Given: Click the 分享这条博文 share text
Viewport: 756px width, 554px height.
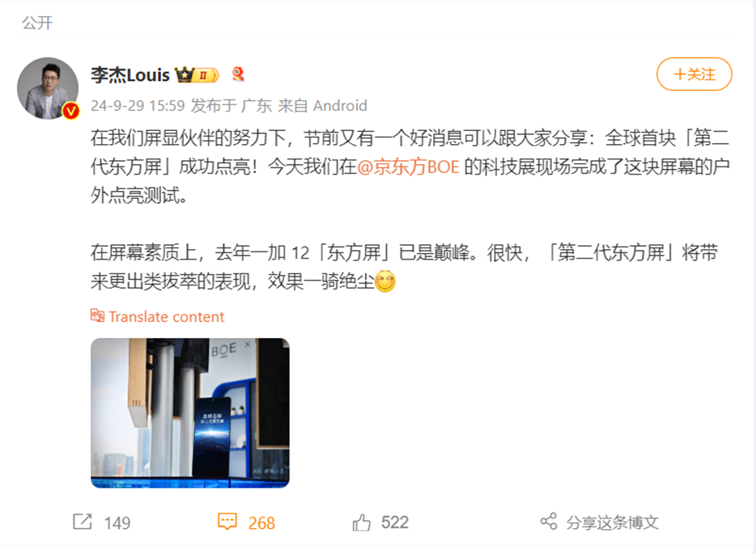Looking at the screenshot, I should (x=612, y=522).
